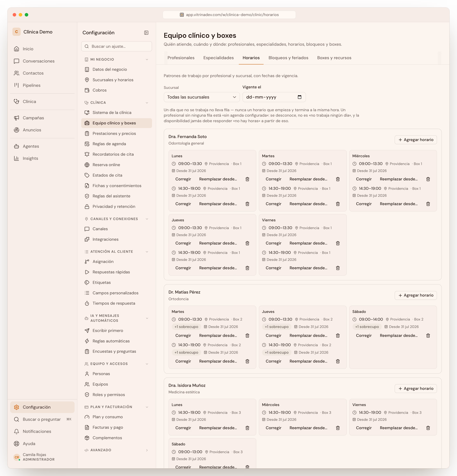Delete Dr. Matías Pérez's Sábado 09:00–14:00 schedule
This screenshot has height=476, width=457.
coord(428,336)
